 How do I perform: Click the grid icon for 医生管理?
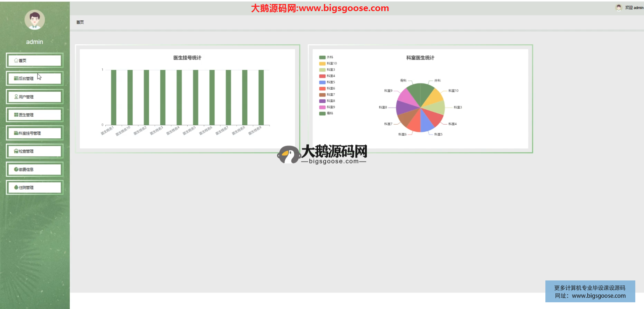coord(16,115)
